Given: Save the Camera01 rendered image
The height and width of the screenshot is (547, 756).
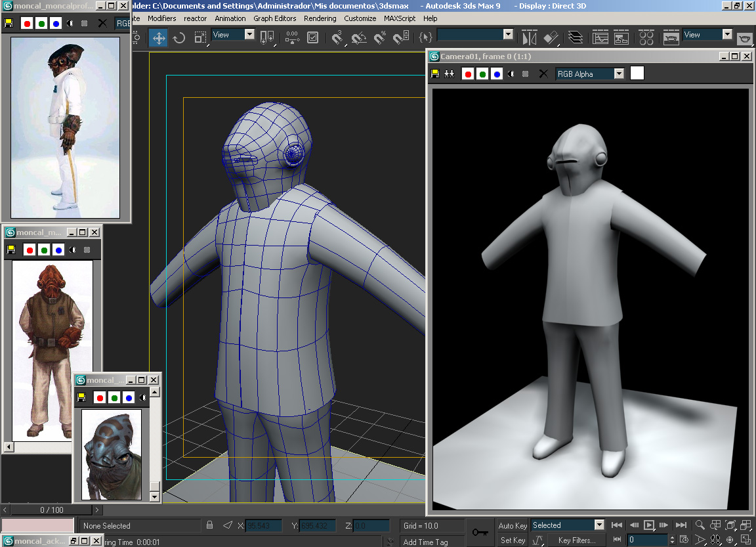Looking at the screenshot, I should (435, 74).
